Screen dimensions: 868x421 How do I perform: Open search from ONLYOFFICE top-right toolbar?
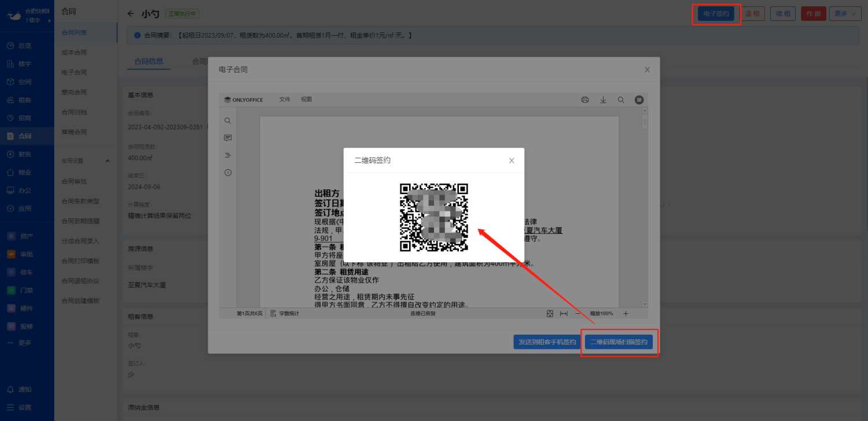point(621,100)
